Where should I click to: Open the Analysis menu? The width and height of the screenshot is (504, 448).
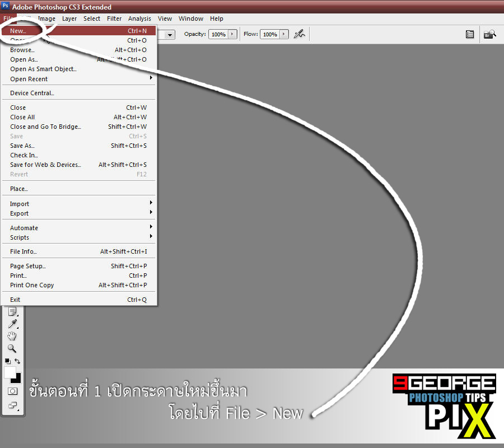(x=139, y=18)
